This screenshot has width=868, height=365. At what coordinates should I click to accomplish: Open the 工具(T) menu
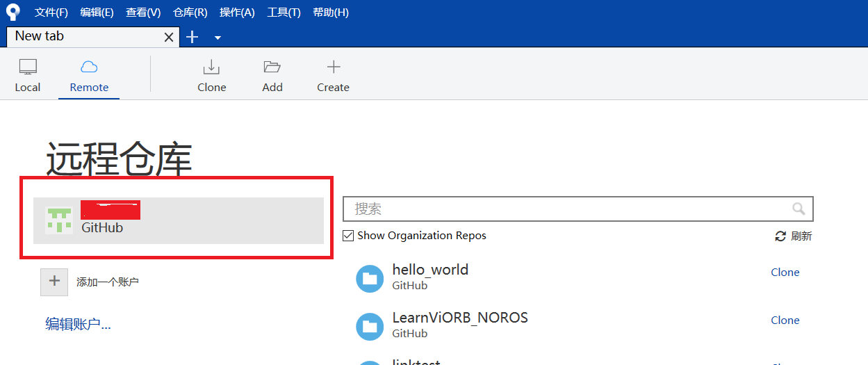284,13
